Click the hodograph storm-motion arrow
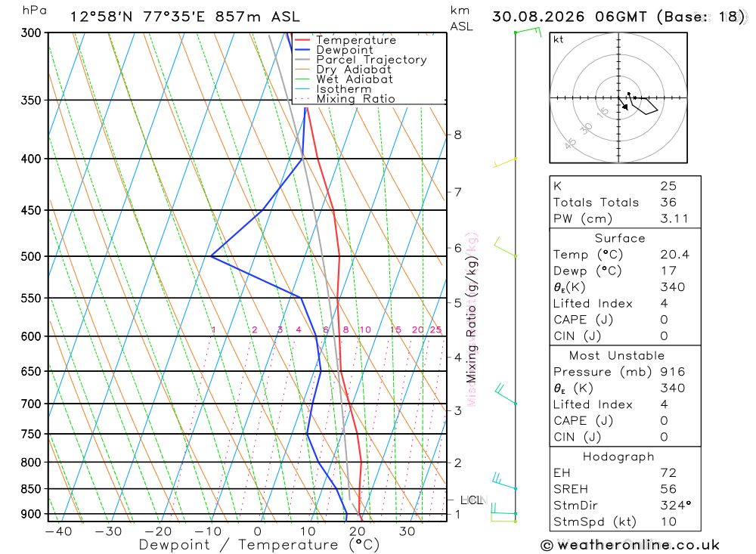The width and height of the screenshot is (756, 554). [x=623, y=104]
